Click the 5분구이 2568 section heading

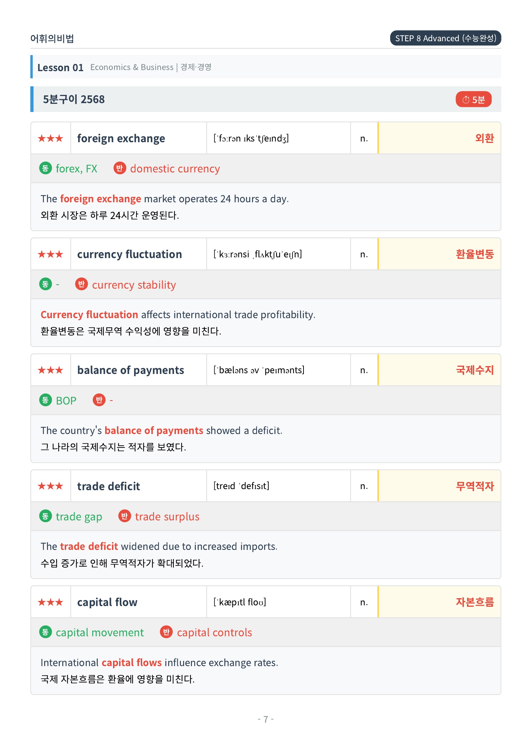coord(74,99)
